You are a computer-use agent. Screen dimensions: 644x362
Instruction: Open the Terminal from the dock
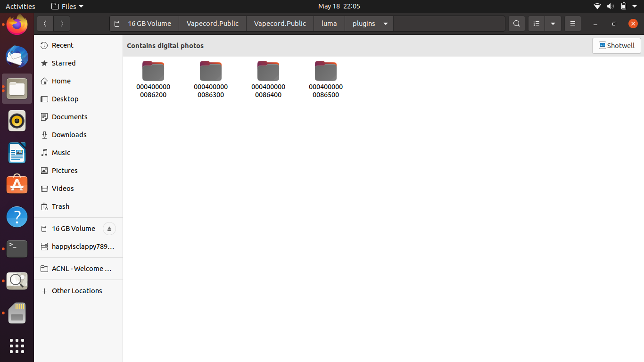[17, 249]
